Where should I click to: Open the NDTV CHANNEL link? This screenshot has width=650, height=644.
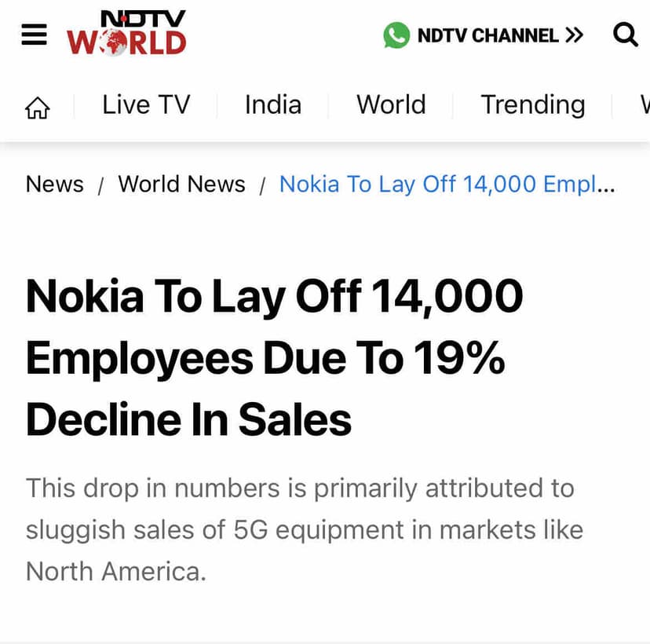[x=487, y=35]
